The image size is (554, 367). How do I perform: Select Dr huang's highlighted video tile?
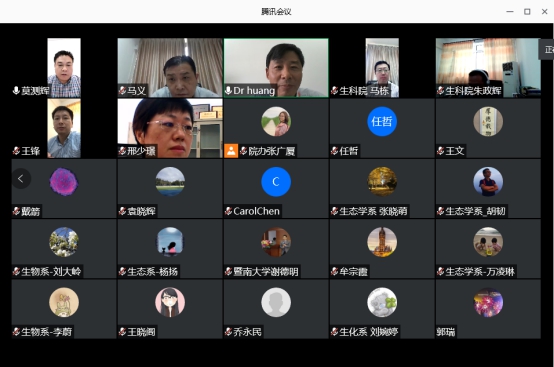276,68
